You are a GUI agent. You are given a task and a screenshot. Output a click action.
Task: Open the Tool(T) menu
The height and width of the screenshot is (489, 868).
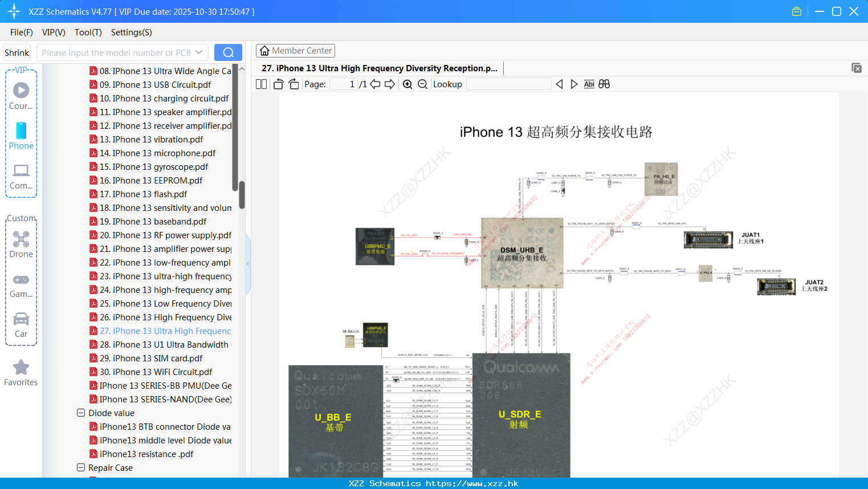pyautogui.click(x=88, y=32)
